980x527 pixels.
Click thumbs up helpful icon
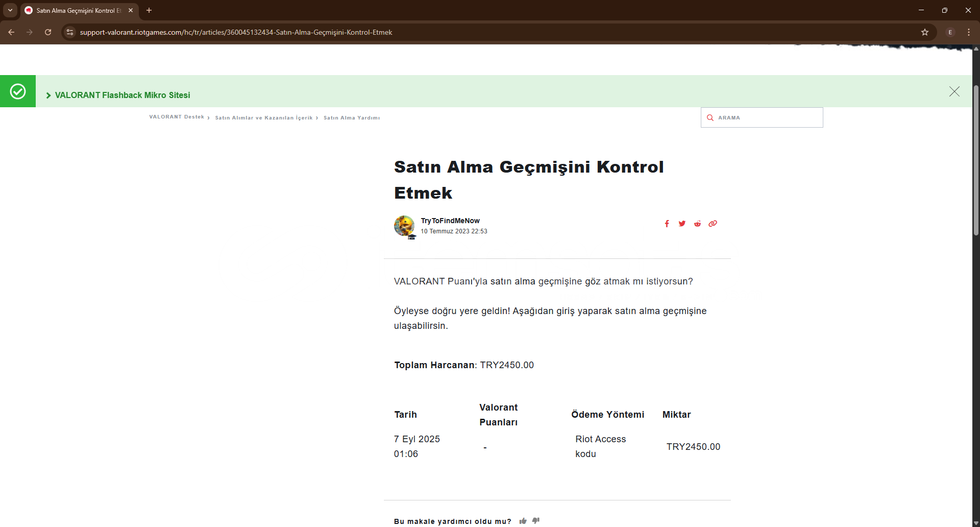click(x=523, y=521)
